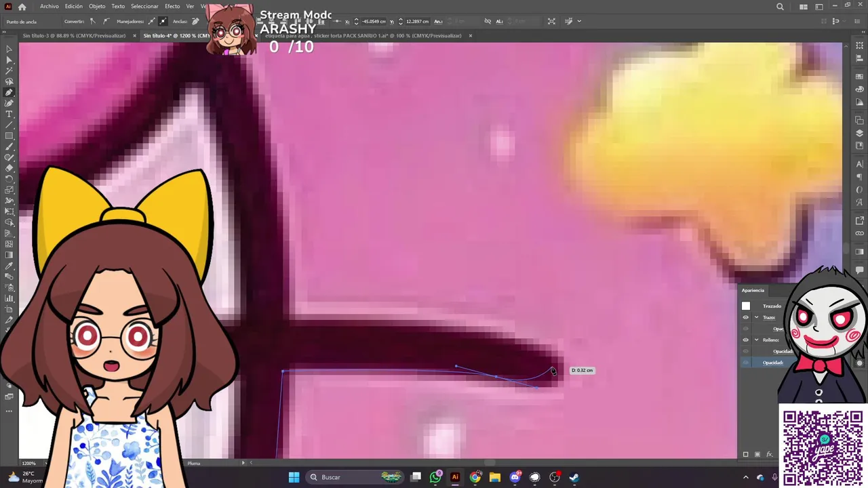The height and width of the screenshot is (488, 868).
Task: Select the Type tool
Action: click(9, 115)
